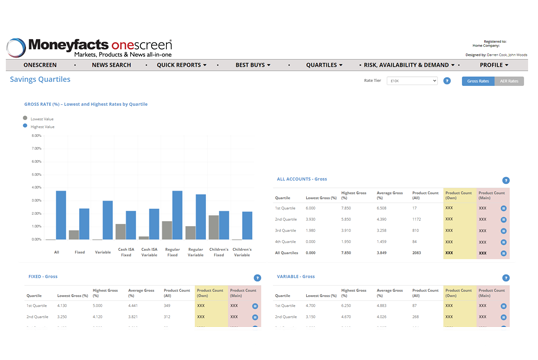Expand the Quick Reports menu
Viewport: 538px width, 360px height.
[x=182, y=65]
